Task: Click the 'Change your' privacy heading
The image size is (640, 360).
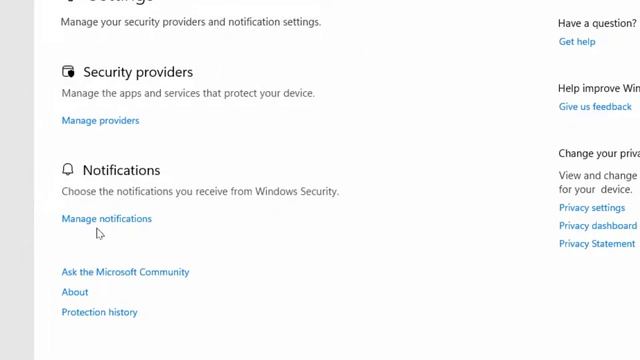Action: coord(599,153)
